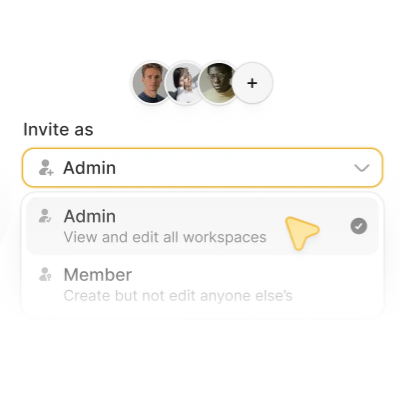Click the user icon in the Admin field
Viewport: 400px width, 410px height.
[46, 168]
